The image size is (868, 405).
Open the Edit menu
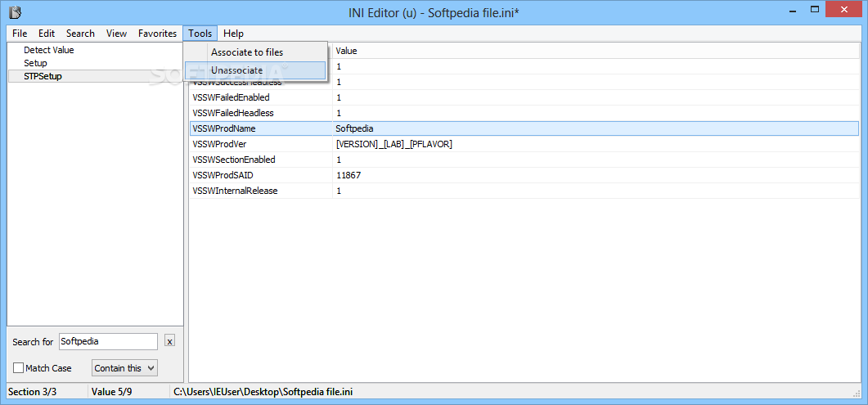point(47,34)
